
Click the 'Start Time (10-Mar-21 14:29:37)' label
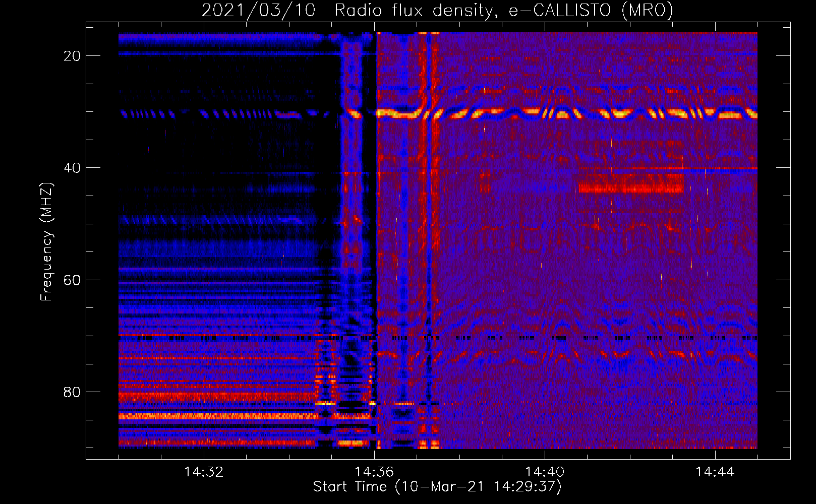(437, 487)
